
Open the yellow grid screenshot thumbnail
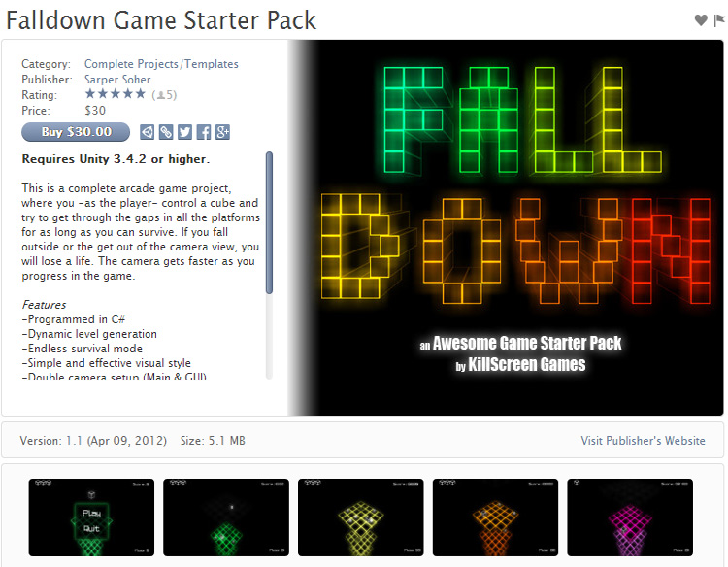tap(361, 517)
